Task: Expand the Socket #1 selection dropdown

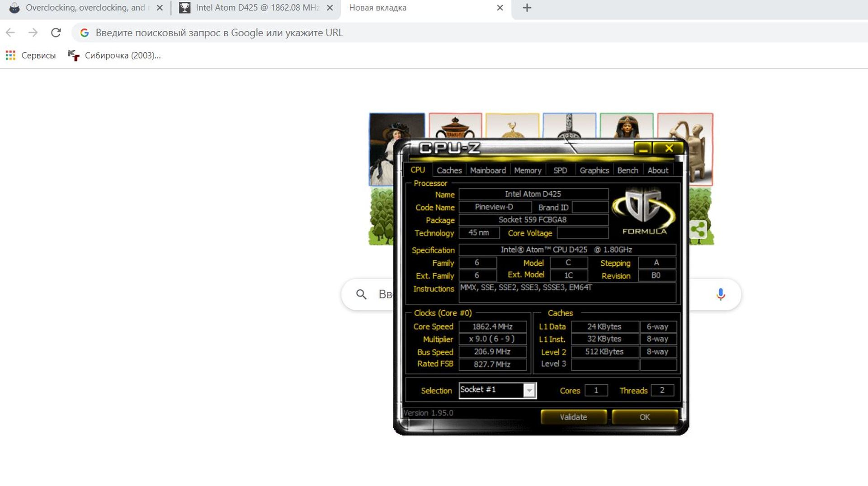Action: (x=529, y=390)
